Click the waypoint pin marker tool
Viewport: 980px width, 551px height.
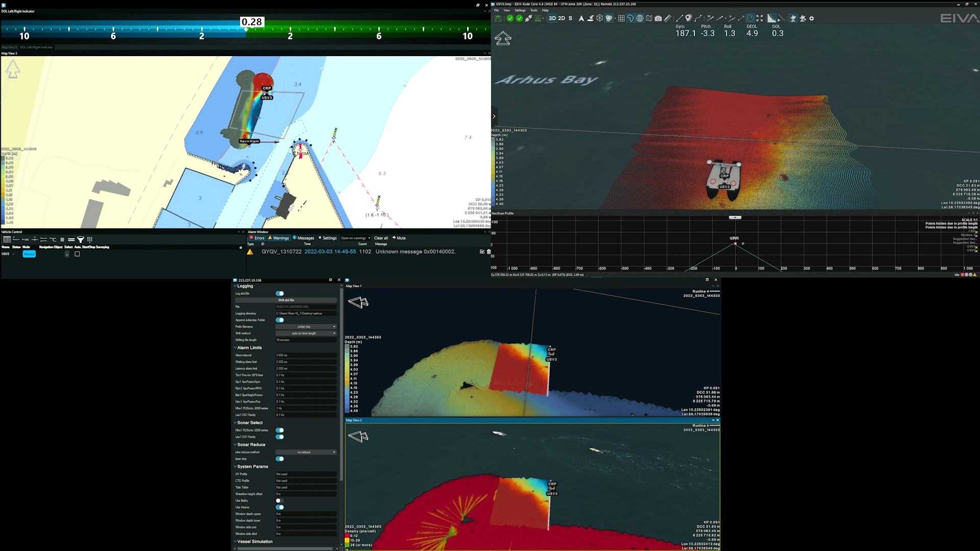pos(688,18)
